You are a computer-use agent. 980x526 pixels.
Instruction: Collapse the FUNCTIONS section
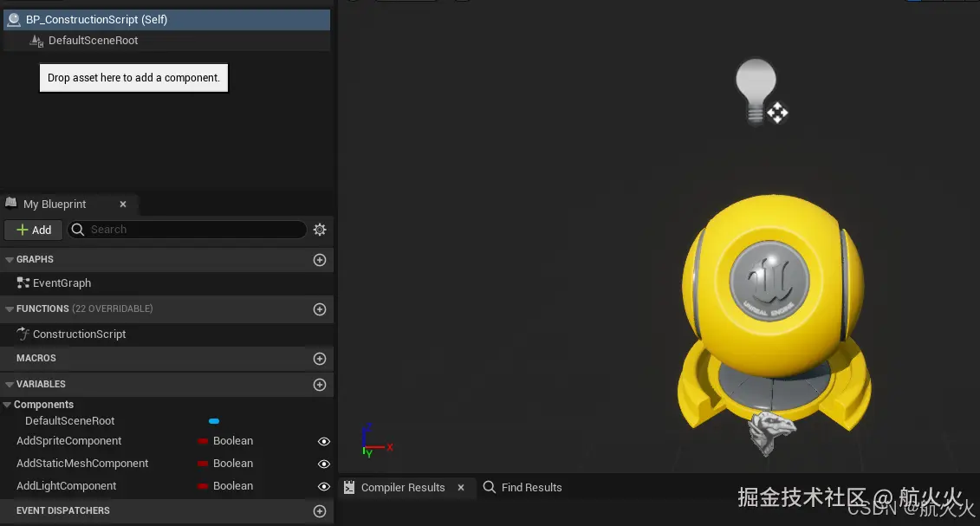tap(10, 308)
